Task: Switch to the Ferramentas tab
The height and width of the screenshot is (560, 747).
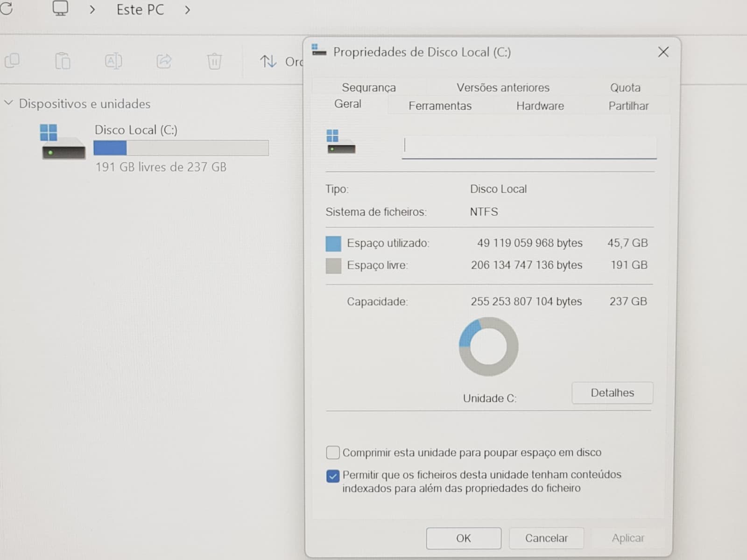Action: (x=440, y=106)
